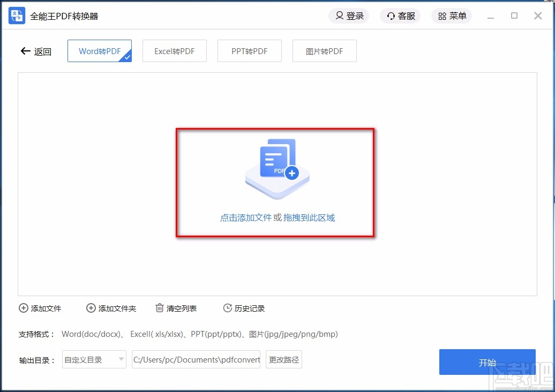Click the back arrow next to 返回
The image size is (555, 392).
coord(25,51)
